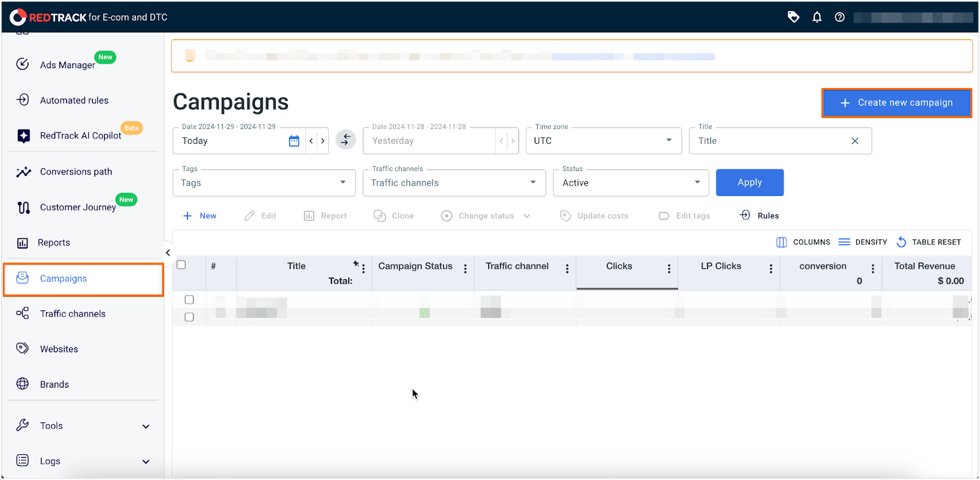The image size is (980, 480).
Task: Click the Create new campaign button
Action: coord(896,103)
